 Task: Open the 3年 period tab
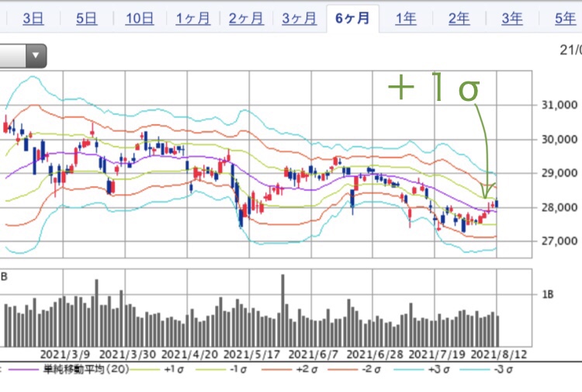tap(511, 19)
